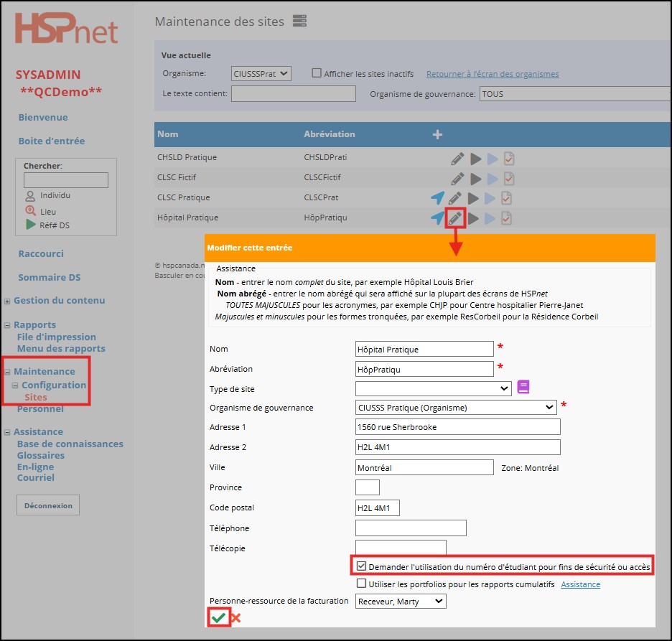Click the green checkmark to save the entry

(218, 617)
